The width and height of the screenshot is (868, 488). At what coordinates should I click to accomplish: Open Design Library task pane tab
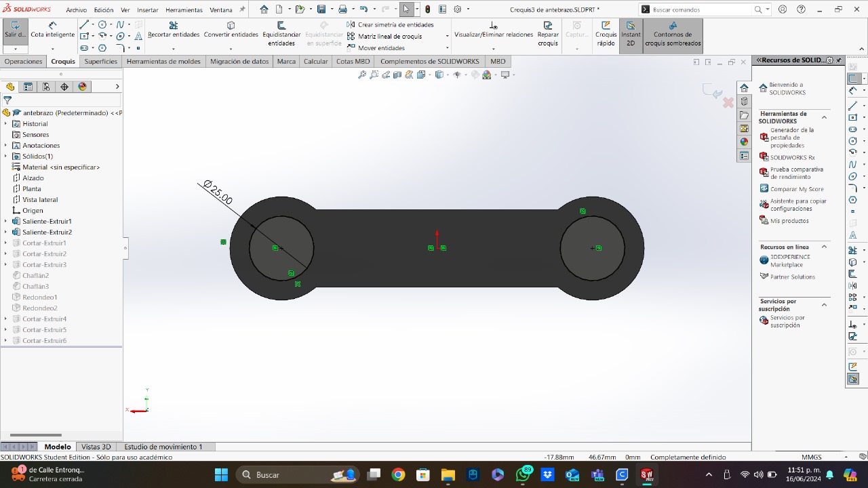[x=744, y=102]
